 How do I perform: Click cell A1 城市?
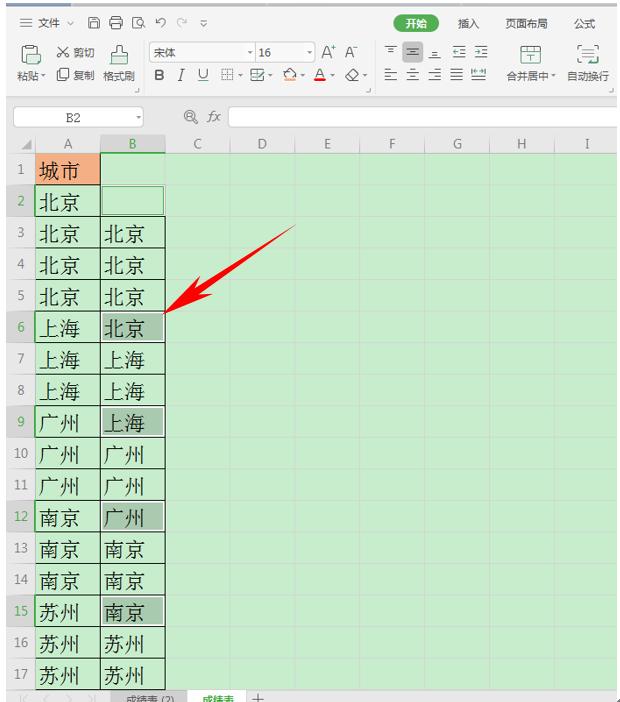pos(68,169)
